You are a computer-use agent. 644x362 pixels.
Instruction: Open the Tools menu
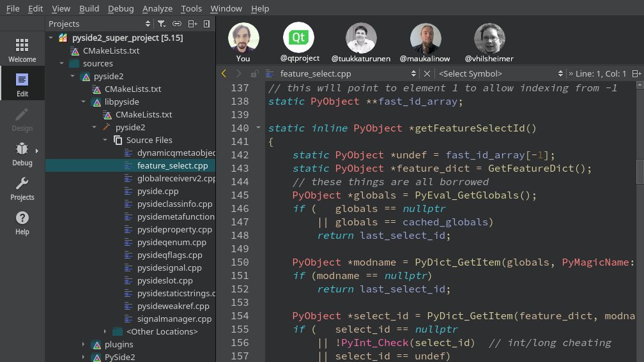pyautogui.click(x=192, y=9)
